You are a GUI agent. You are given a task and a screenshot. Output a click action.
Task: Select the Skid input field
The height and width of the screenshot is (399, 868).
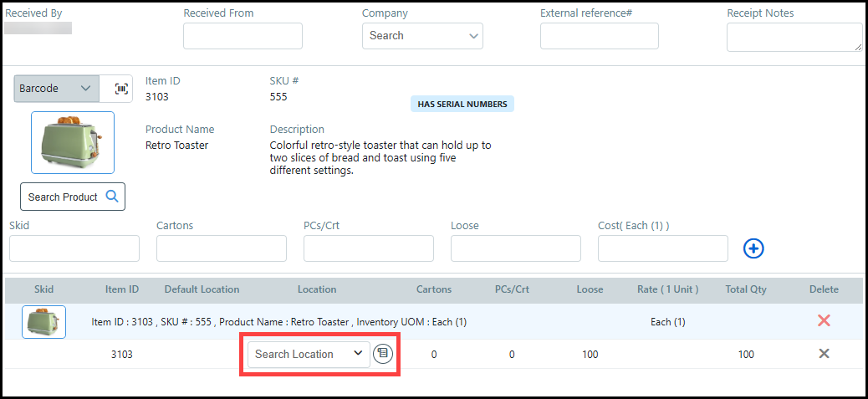[x=74, y=248]
